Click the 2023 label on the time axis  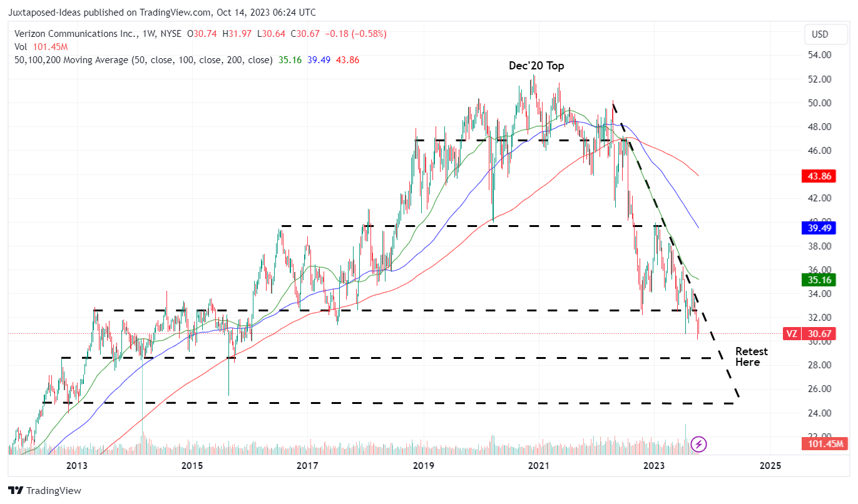coord(654,465)
